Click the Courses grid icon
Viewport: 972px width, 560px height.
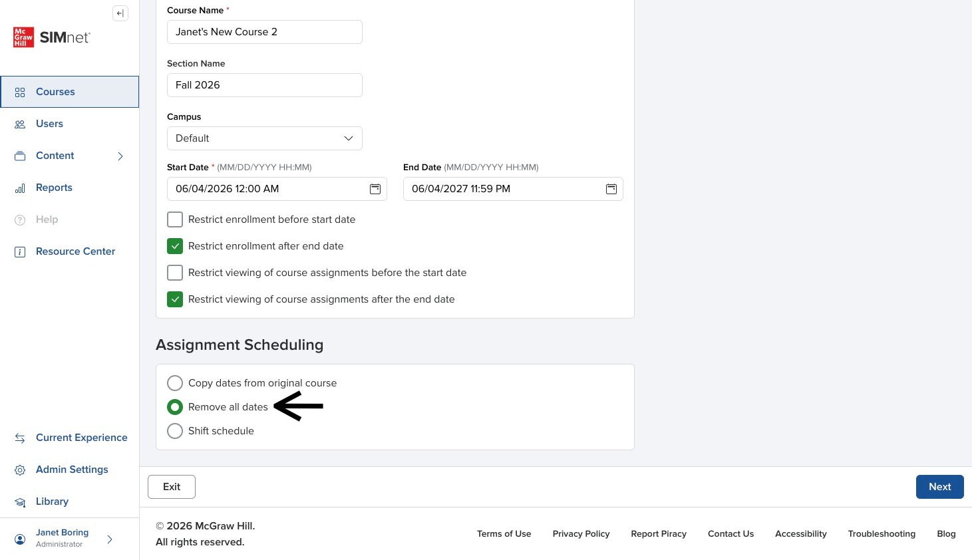(x=20, y=92)
